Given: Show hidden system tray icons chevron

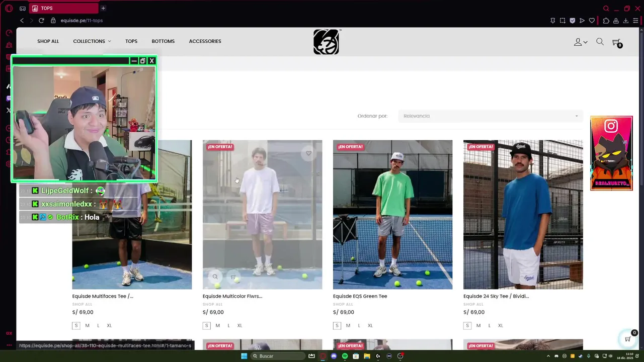Looking at the screenshot, I should [548, 356].
